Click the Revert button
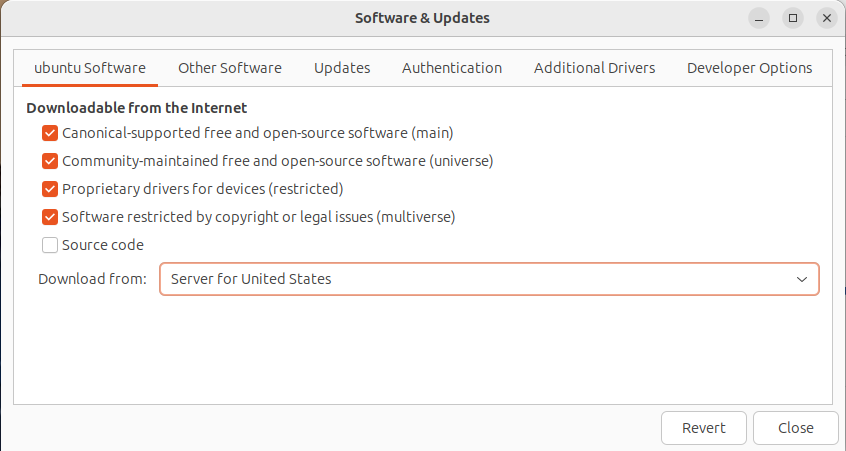846x451 pixels. point(703,428)
